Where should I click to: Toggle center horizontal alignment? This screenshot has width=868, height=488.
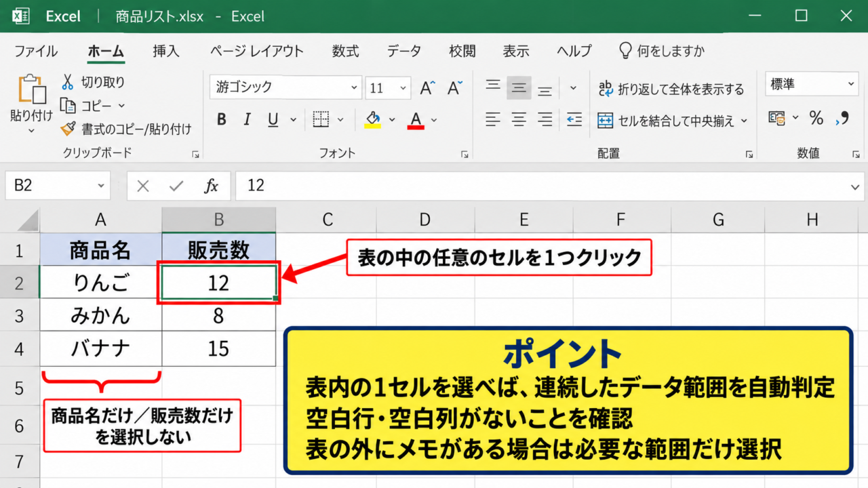519,120
